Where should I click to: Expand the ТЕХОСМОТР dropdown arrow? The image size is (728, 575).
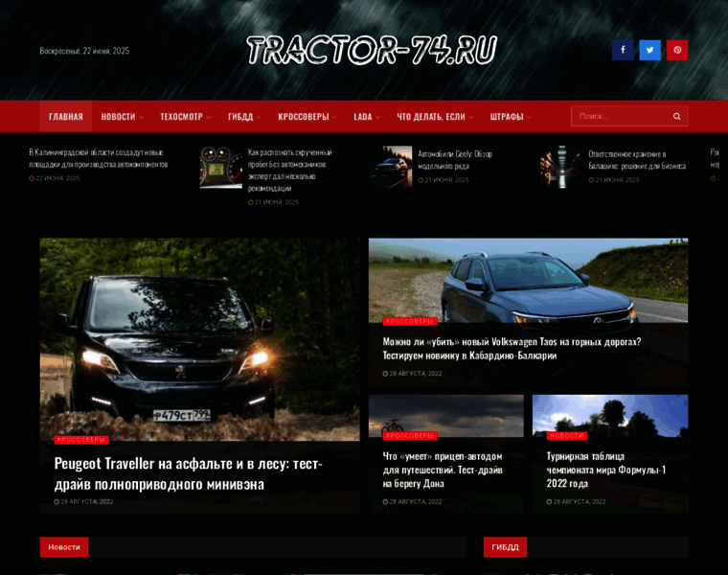(209, 118)
